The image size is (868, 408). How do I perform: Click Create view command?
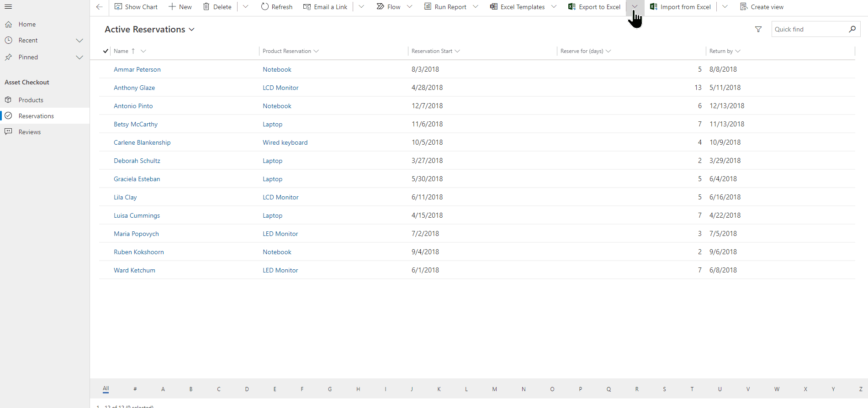(762, 7)
